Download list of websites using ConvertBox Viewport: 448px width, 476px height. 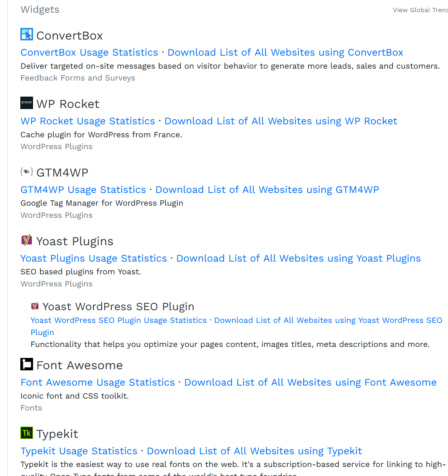point(285,53)
